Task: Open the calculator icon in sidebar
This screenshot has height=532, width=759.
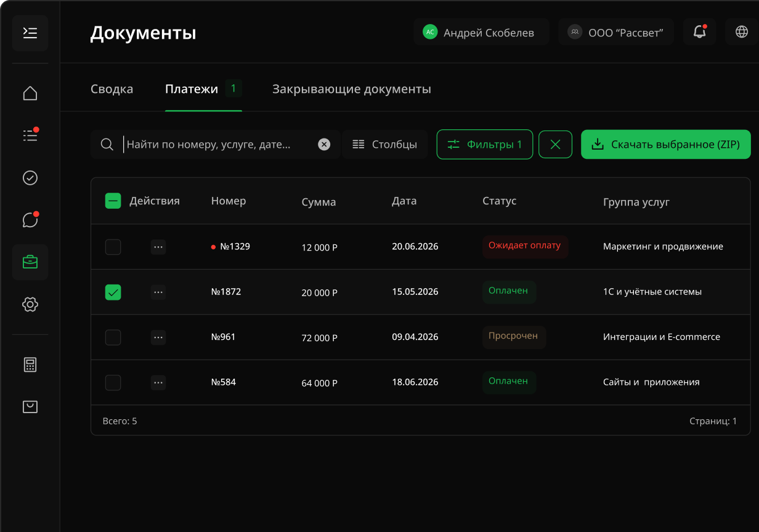Action: tap(30, 365)
